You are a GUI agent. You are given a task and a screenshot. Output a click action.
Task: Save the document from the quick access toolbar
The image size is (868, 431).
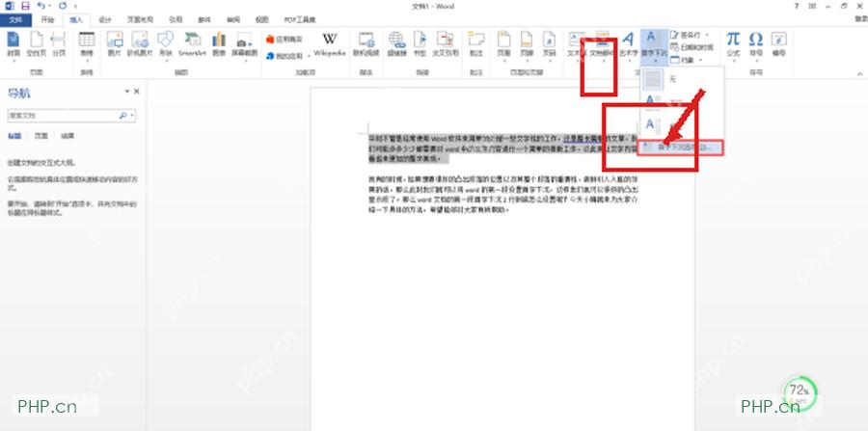(25, 6)
